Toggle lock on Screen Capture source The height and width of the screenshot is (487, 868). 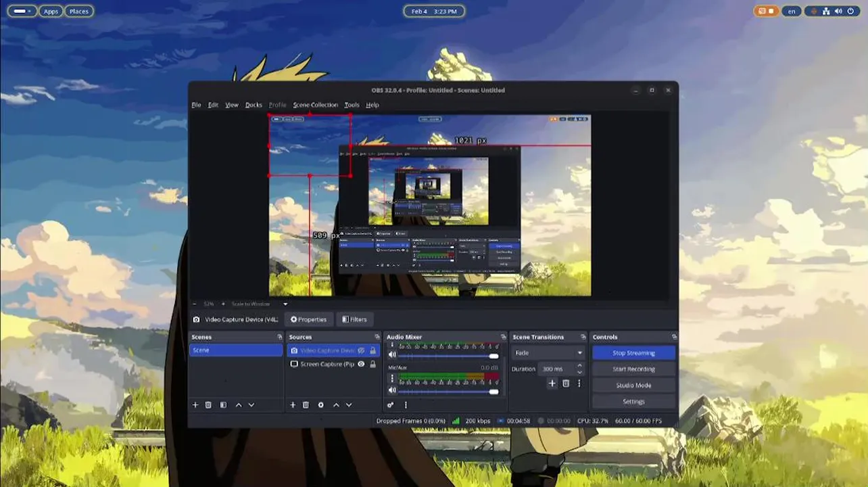coord(372,364)
